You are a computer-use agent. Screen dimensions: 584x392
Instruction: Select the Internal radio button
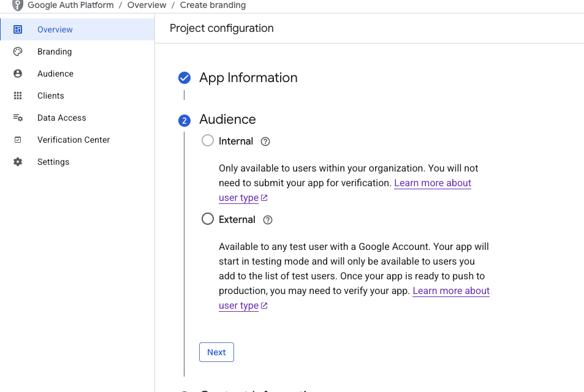(208, 140)
